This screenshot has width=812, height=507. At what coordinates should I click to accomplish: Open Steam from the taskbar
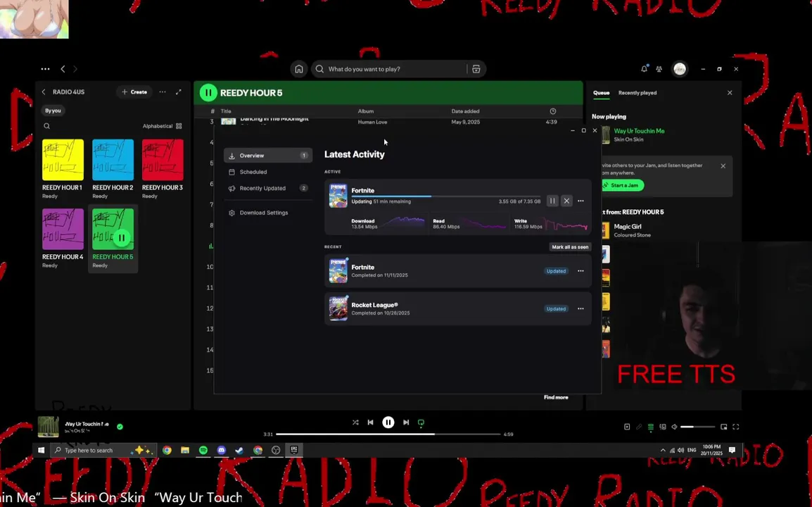pos(239,450)
